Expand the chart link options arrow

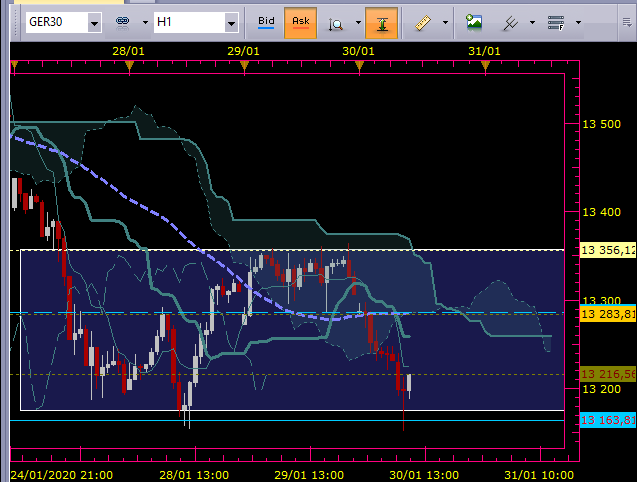[145, 22]
